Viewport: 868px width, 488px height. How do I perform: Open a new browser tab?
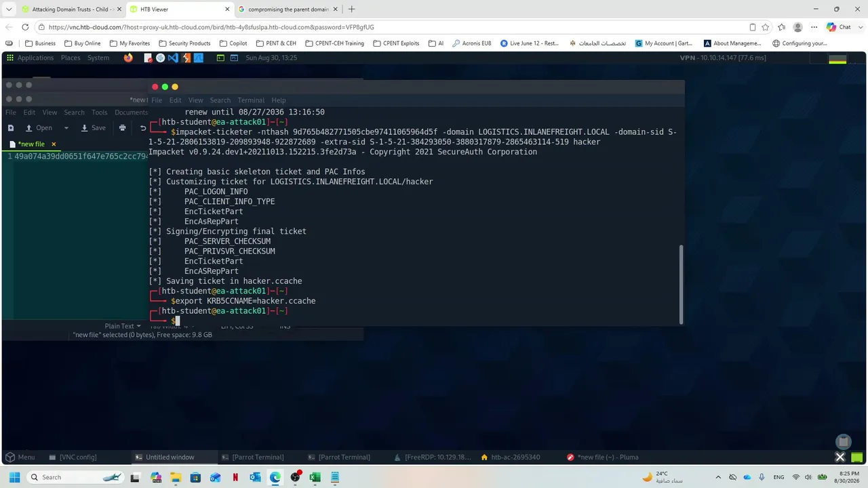[x=351, y=9]
